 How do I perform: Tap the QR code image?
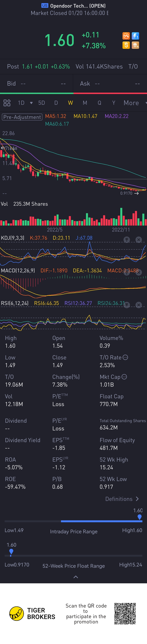[125, 614]
